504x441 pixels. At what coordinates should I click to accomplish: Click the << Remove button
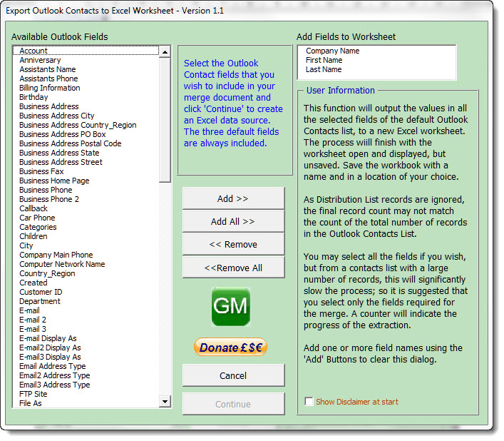click(233, 245)
